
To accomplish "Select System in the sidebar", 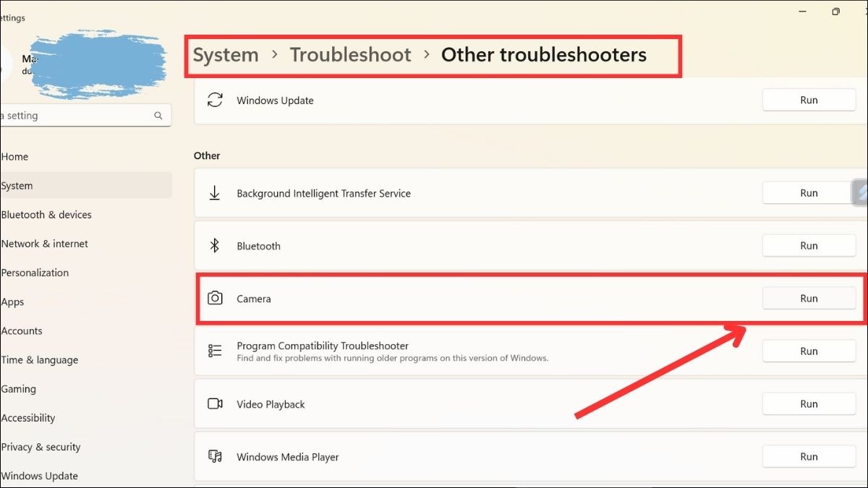I will pos(85,186).
